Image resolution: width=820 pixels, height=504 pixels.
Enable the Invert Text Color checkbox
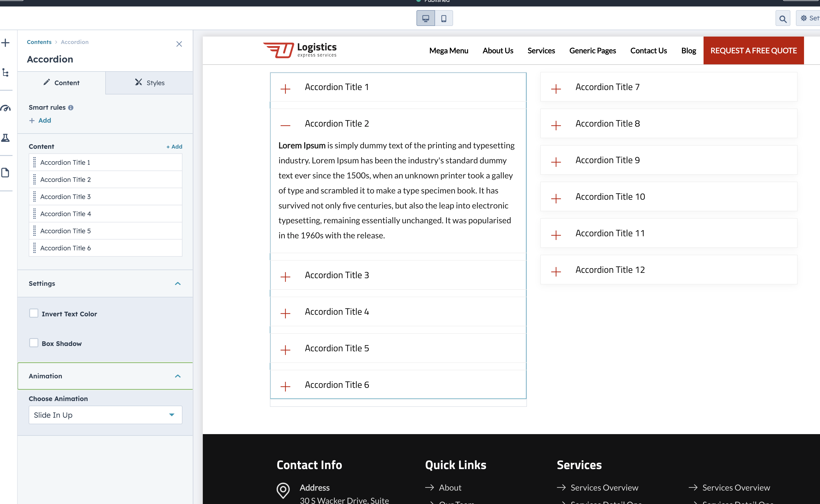click(34, 313)
